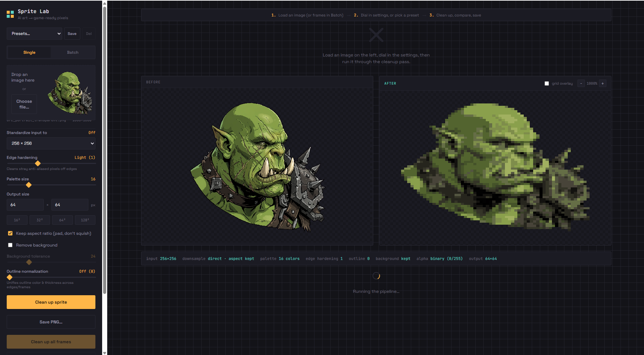Enable the grid overlay checkbox
The width and height of the screenshot is (644, 355).
[547, 84]
